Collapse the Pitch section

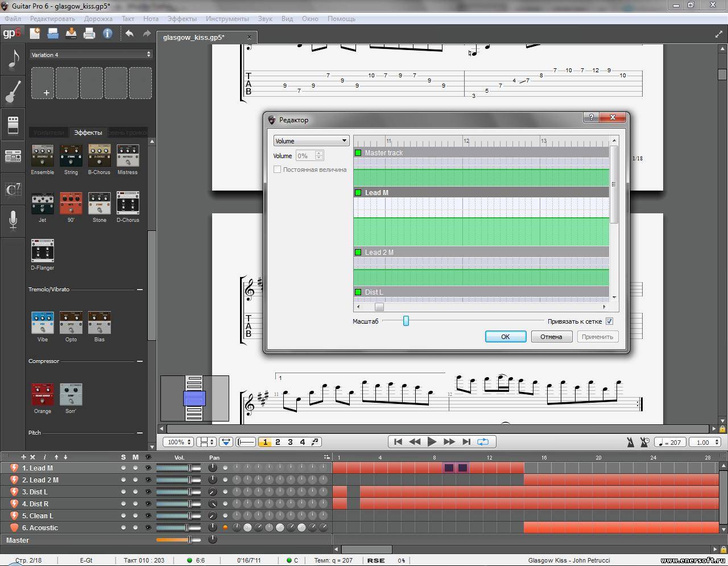pos(140,433)
